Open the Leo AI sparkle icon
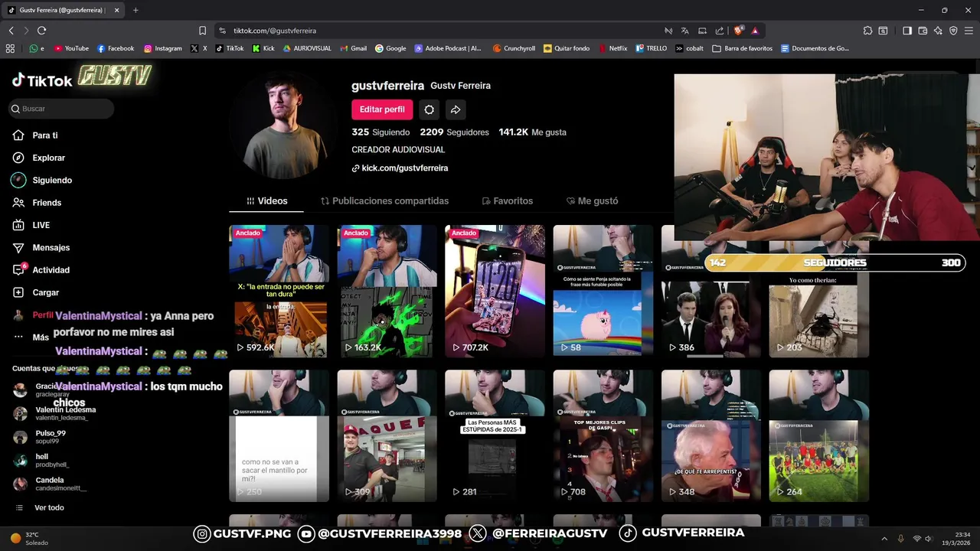This screenshot has height=551, width=980. pyautogui.click(x=938, y=31)
